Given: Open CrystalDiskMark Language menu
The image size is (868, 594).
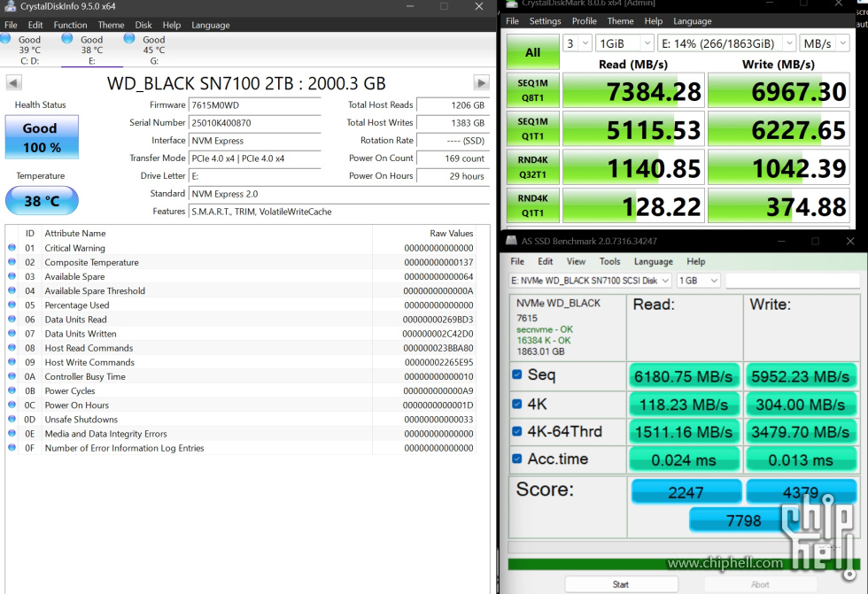Looking at the screenshot, I should [692, 21].
